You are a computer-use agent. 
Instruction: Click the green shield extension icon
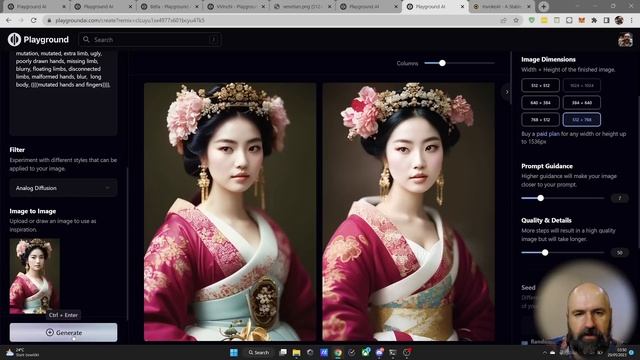[531, 20]
